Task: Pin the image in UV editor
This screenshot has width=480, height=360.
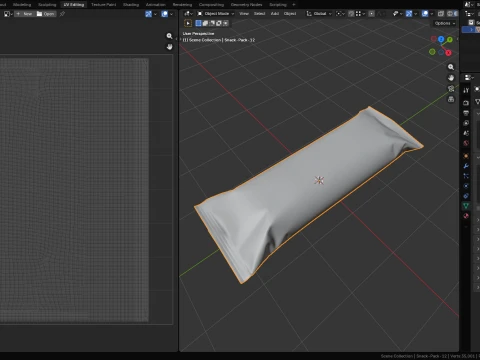Action: 62,14
